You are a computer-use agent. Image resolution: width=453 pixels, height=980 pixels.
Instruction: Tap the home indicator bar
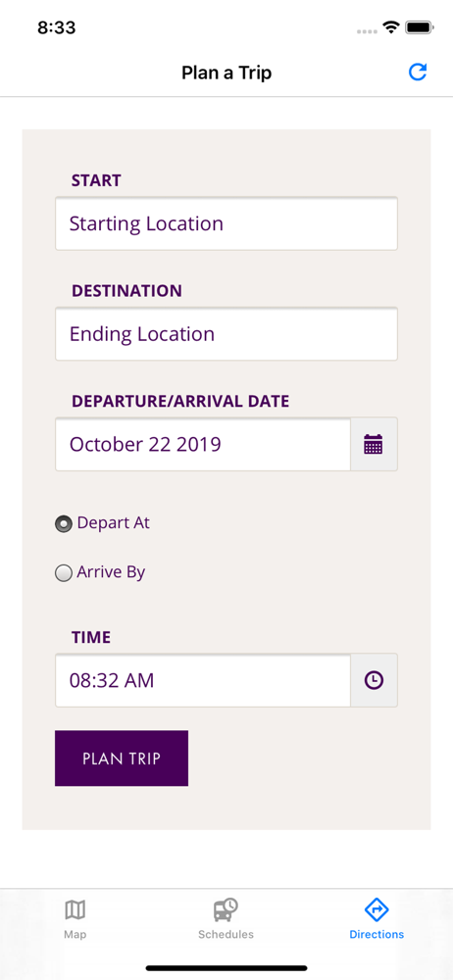click(226, 967)
